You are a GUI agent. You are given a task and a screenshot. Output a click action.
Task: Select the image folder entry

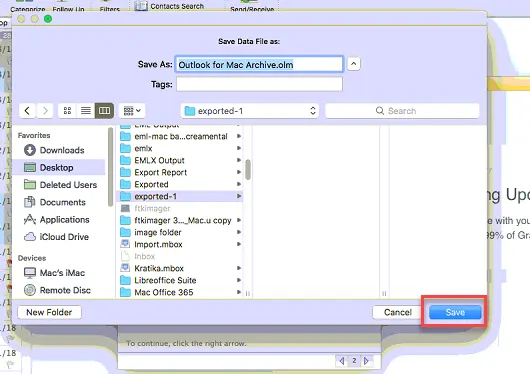click(180, 232)
